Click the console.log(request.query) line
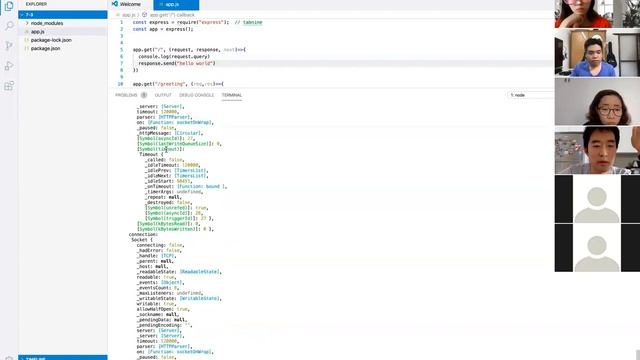This screenshot has width=640, height=360. coord(174,57)
